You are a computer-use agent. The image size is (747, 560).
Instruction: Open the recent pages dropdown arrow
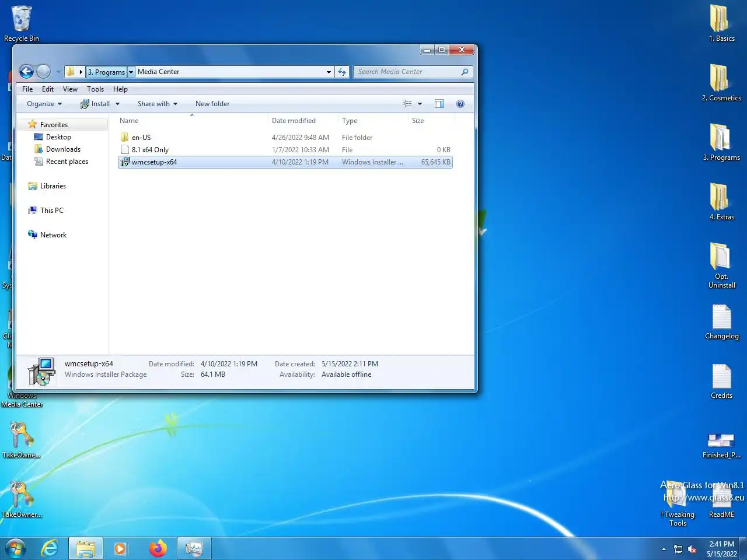(x=58, y=72)
